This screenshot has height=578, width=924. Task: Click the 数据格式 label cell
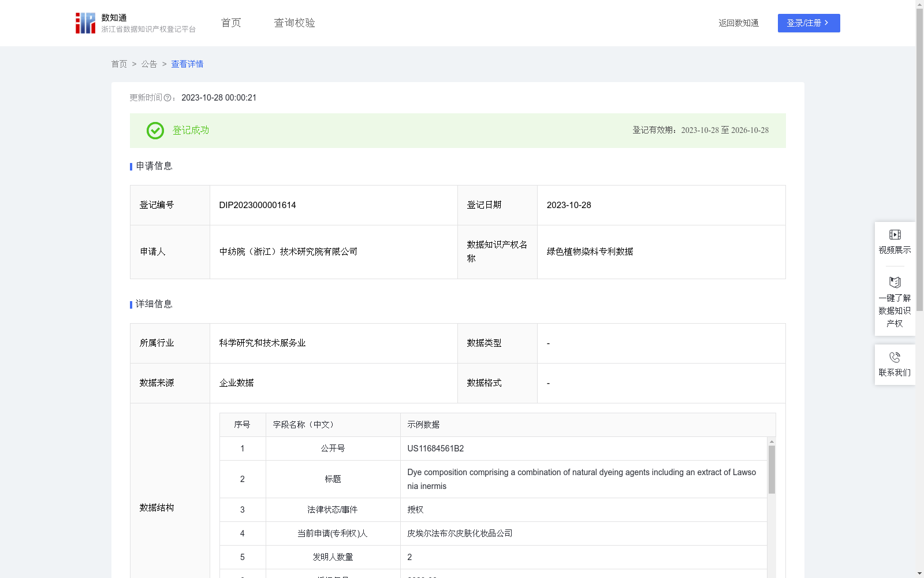pos(497,383)
